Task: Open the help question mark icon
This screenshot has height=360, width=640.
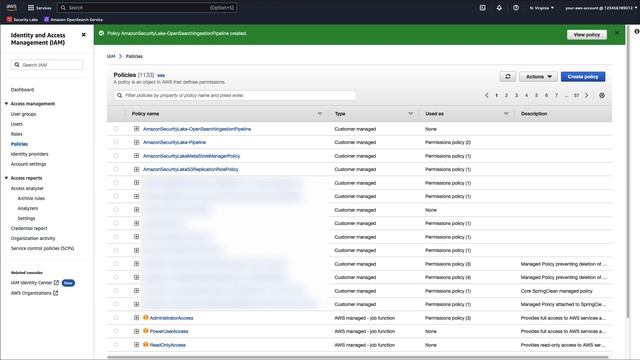Action: tap(516, 8)
